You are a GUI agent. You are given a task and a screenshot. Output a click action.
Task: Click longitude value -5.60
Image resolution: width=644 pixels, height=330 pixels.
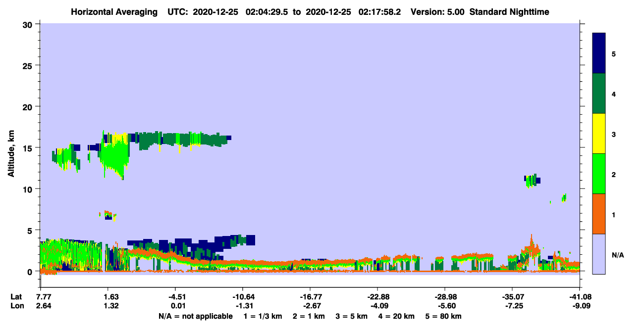pos(446,306)
